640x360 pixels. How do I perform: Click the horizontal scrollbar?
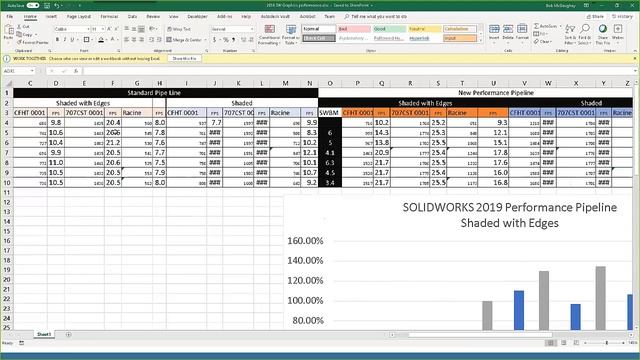[480, 335]
